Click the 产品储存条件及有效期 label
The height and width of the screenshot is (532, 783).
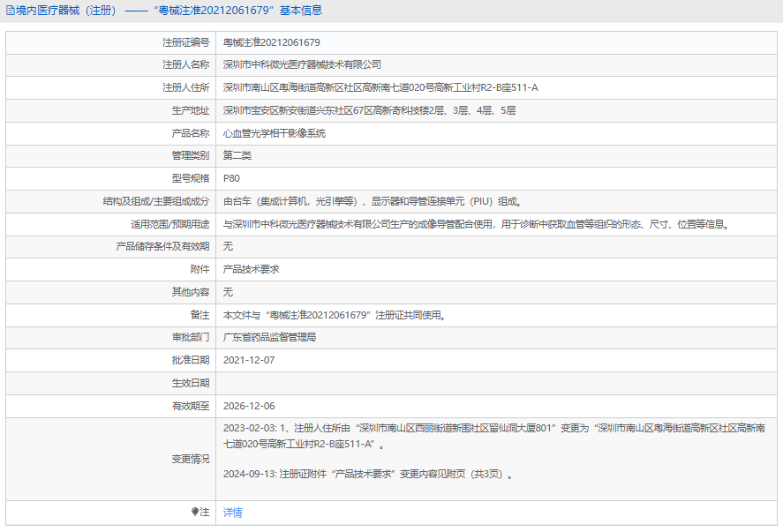162,246
